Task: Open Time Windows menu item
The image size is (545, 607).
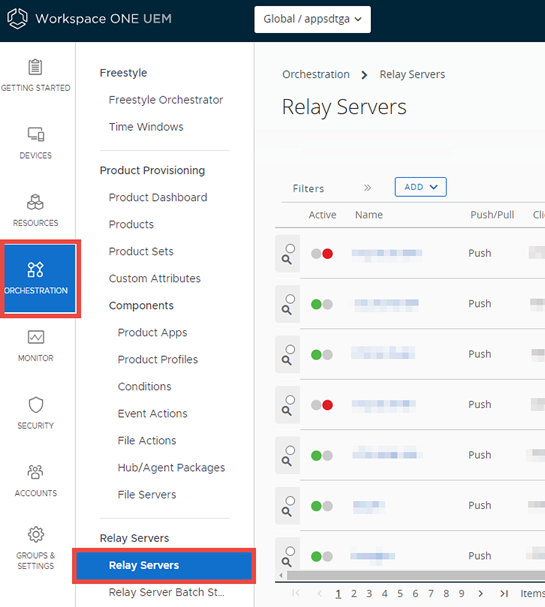Action: [x=146, y=127]
